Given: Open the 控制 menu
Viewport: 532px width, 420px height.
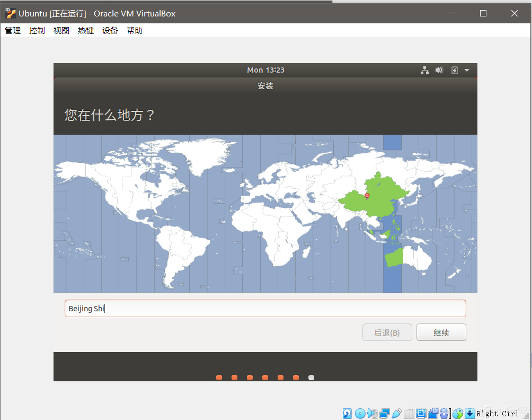Looking at the screenshot, I should click(37, 31).
